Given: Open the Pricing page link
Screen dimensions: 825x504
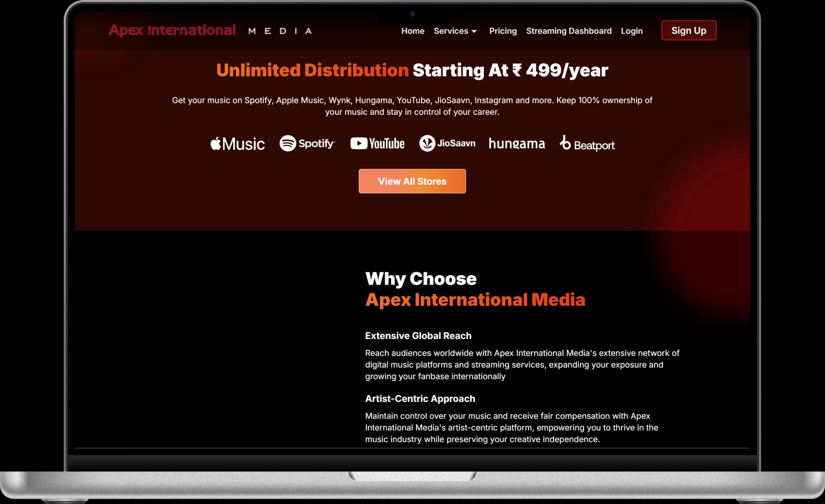Looking at the screenshot, I should coord(503,31).
